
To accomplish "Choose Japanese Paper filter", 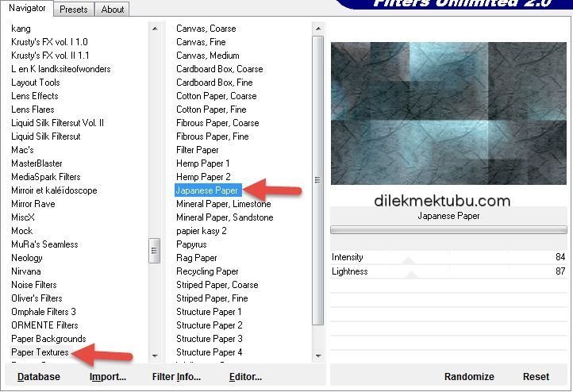I will tap(207, 190).
